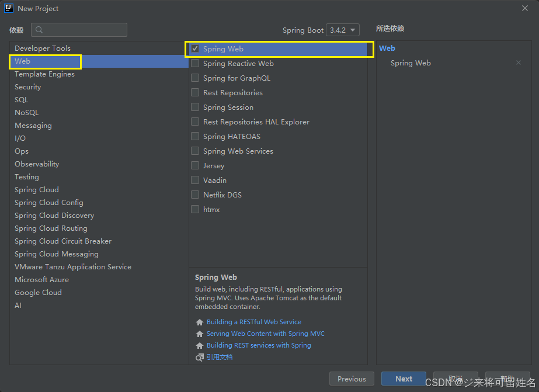
Task: Select the Testing category
Action: pyautogui.click(x=99, y=177)
